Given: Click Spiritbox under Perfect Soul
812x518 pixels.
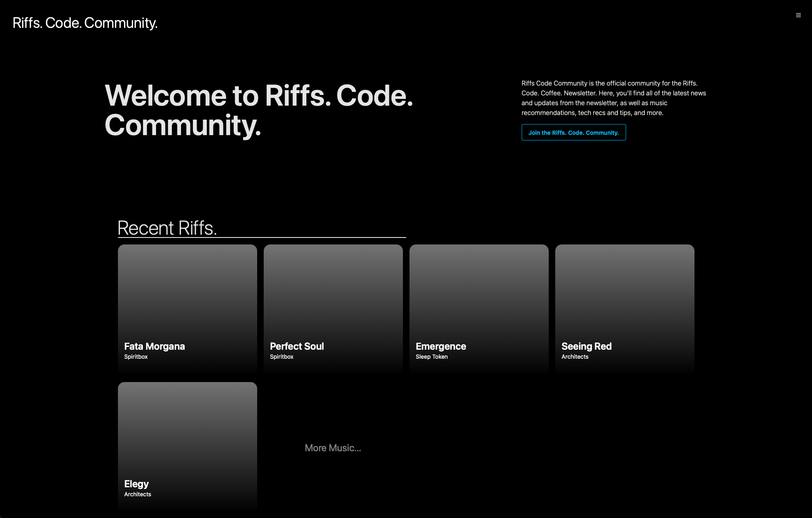Looking at the screenshot, I should 282,357.
